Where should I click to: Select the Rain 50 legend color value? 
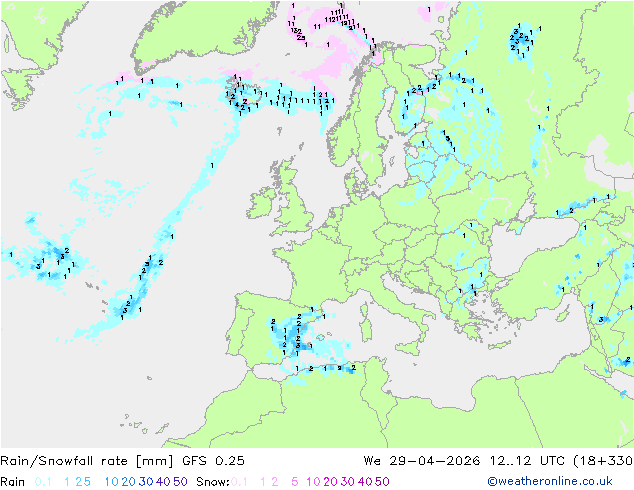(x=180, y=482)
